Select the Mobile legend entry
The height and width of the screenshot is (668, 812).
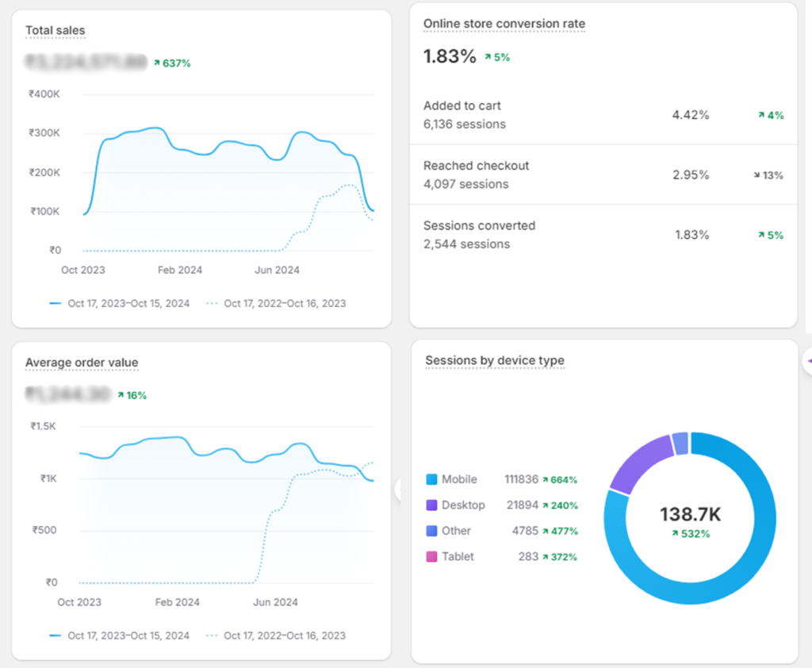(x=459, y=479)
